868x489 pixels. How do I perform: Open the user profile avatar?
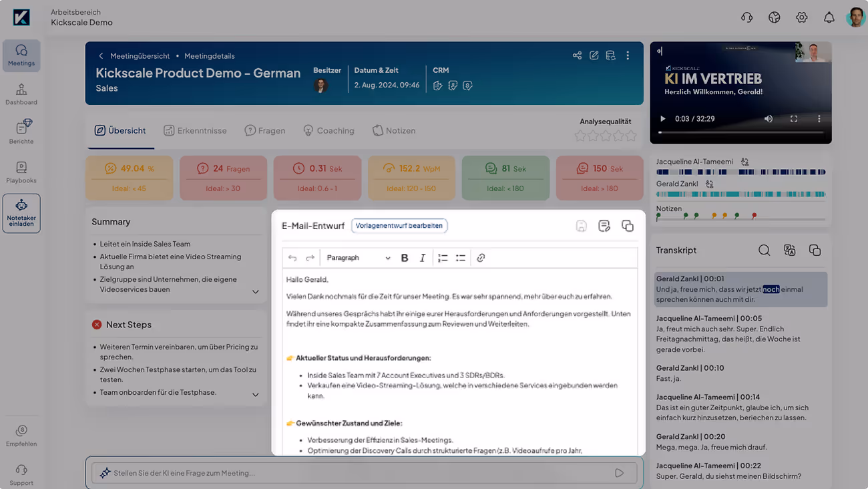point(855,17)
